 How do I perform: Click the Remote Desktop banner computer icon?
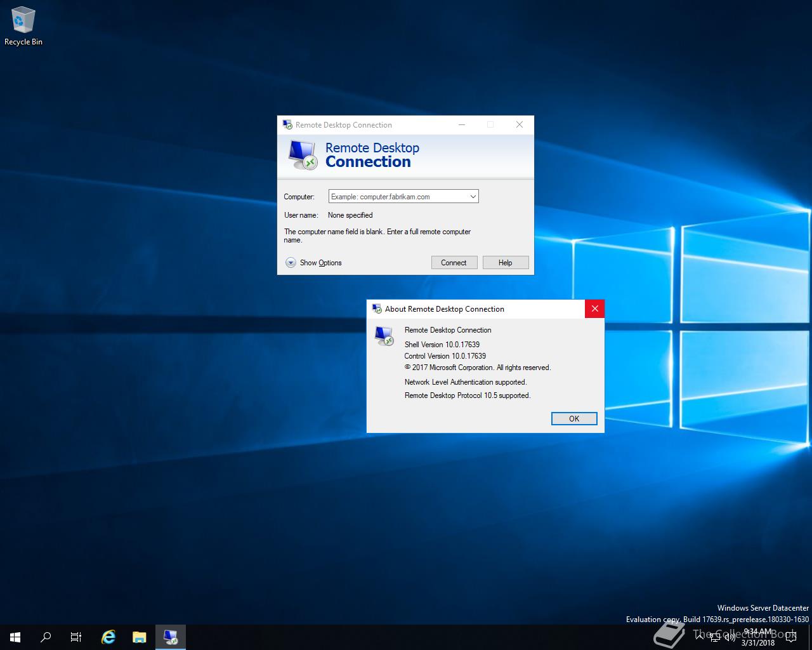click(x=302, y=155)
